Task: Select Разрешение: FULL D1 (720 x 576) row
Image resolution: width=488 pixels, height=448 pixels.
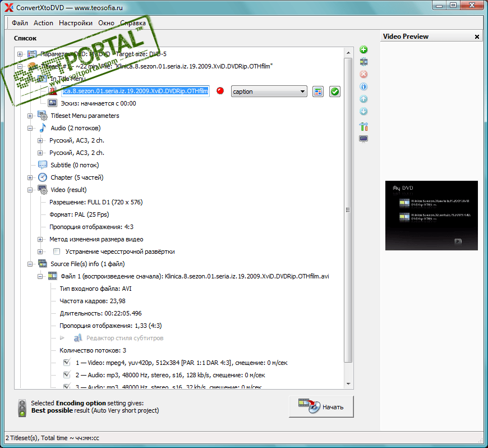Action: (96, 202)
